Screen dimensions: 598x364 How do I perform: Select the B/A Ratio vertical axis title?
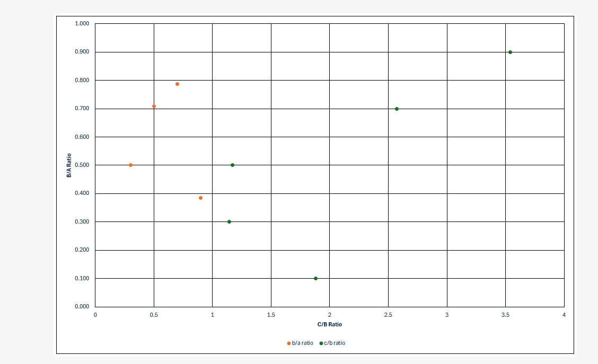[69, 165]
